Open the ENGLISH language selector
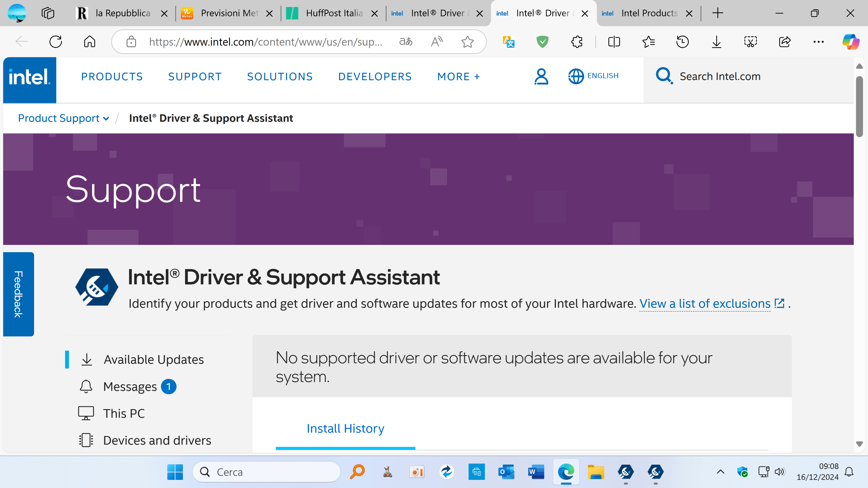Viewport: 868px width, 488px height. pyautogui.click(x=593, y=76)
